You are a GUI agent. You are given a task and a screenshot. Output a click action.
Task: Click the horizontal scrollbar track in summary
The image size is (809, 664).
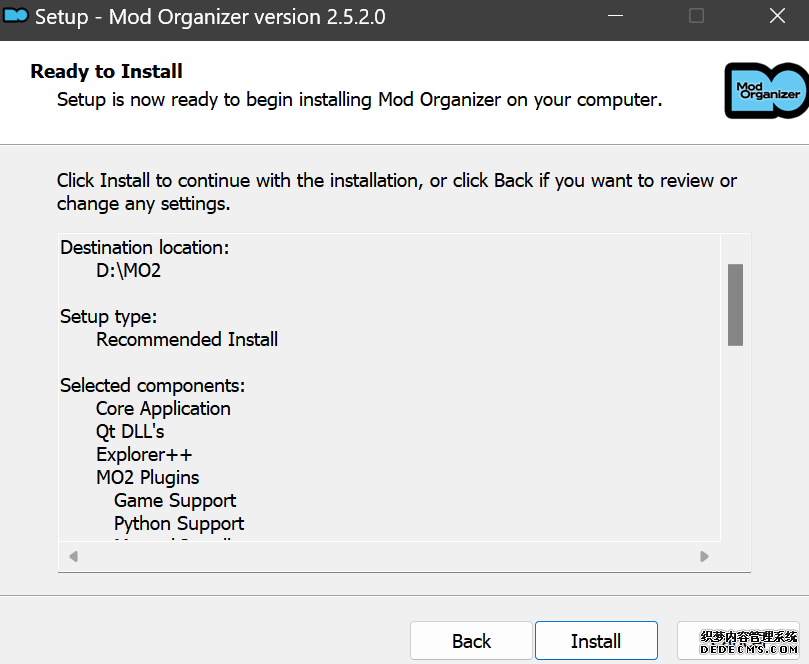click(x=389, y=556)
